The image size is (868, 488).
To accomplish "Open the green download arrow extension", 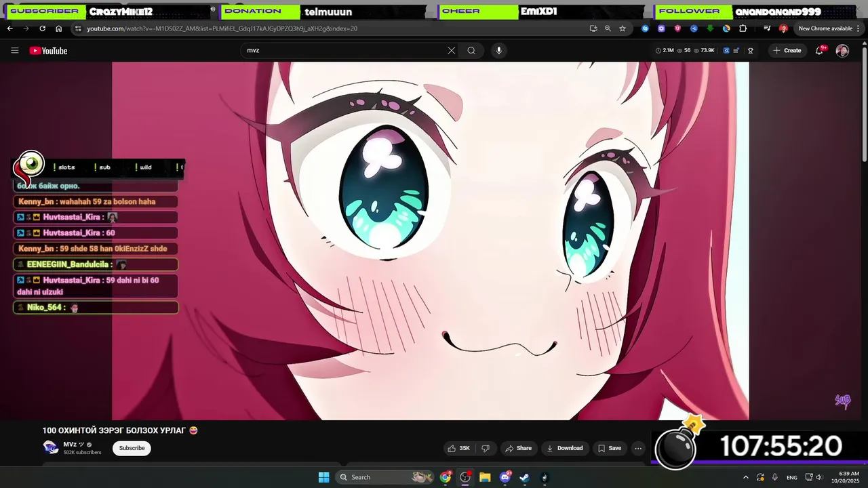I will [710, 28].
